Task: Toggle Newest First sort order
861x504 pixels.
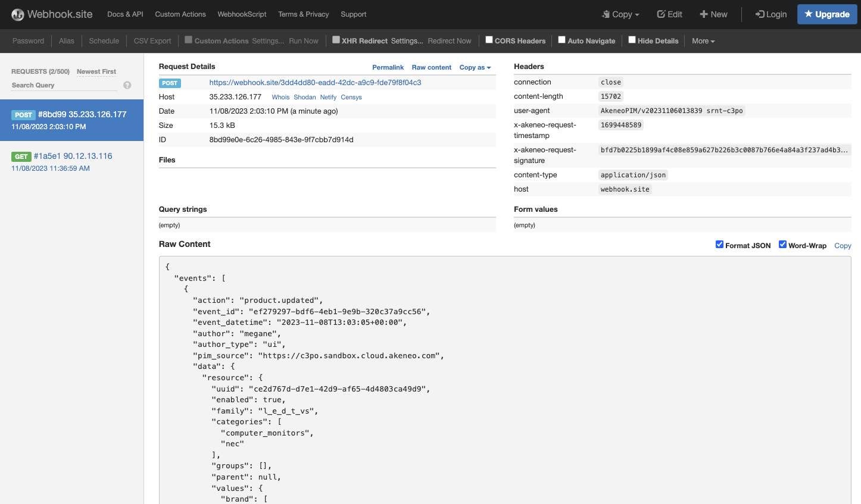Action: (96, 71)
